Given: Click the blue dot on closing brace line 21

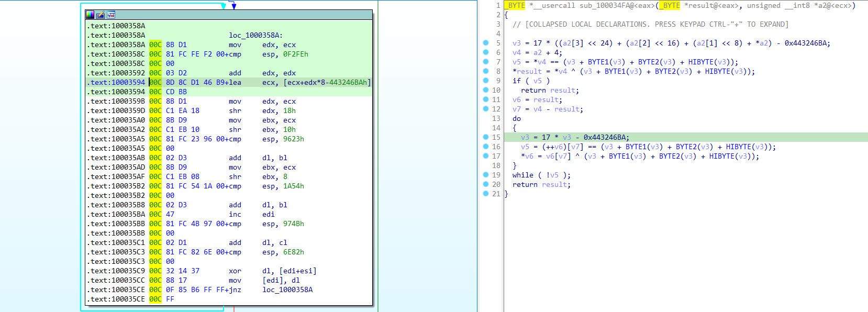Looking at the screenshot, I should point(486,194).
